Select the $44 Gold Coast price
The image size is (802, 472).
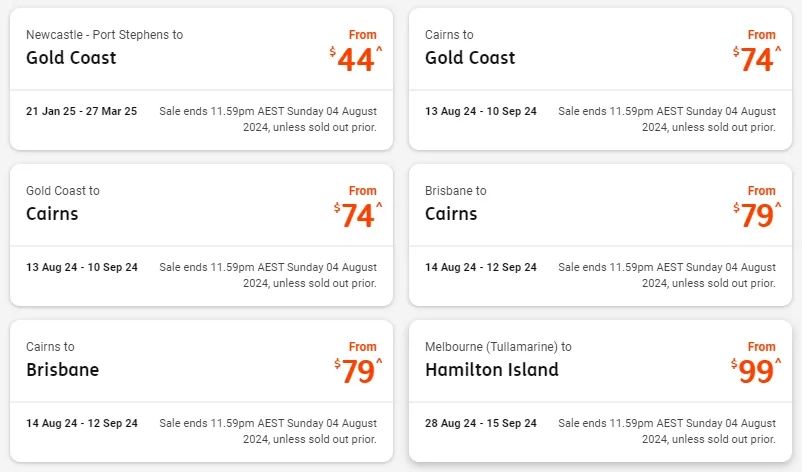tap(356, 59)
